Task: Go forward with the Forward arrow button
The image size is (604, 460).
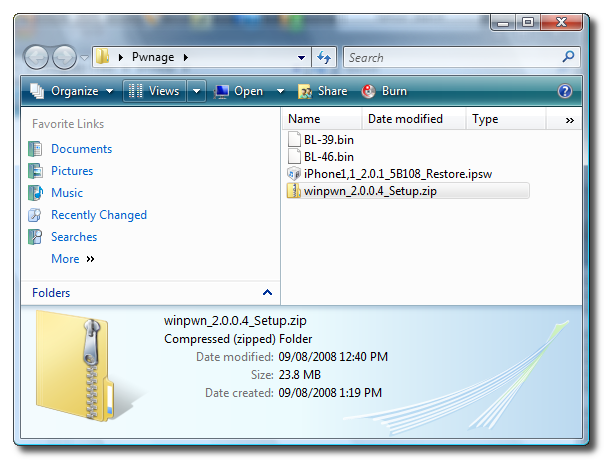Action: pos(64,58)
